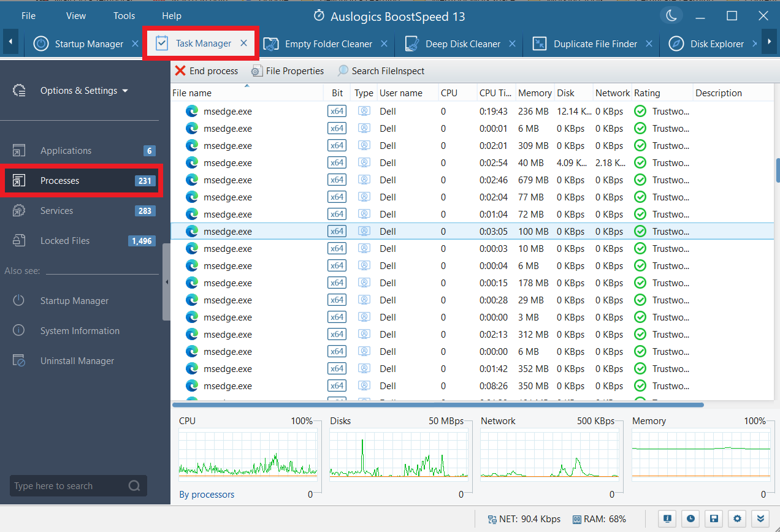Click the floppy disk save icon
The height and width of the screenshot is (532, 780).
click(714, 519)
